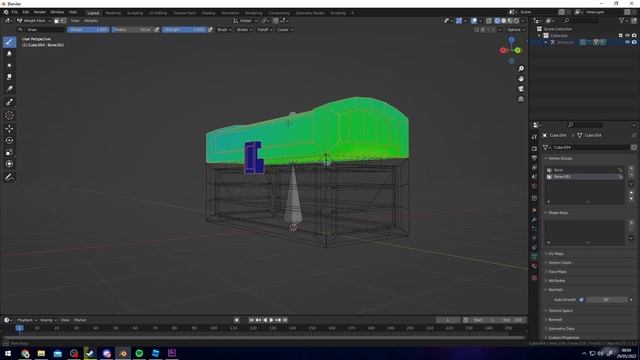Select the Sample Weight eyedropper tool

[x=9, y=102]
